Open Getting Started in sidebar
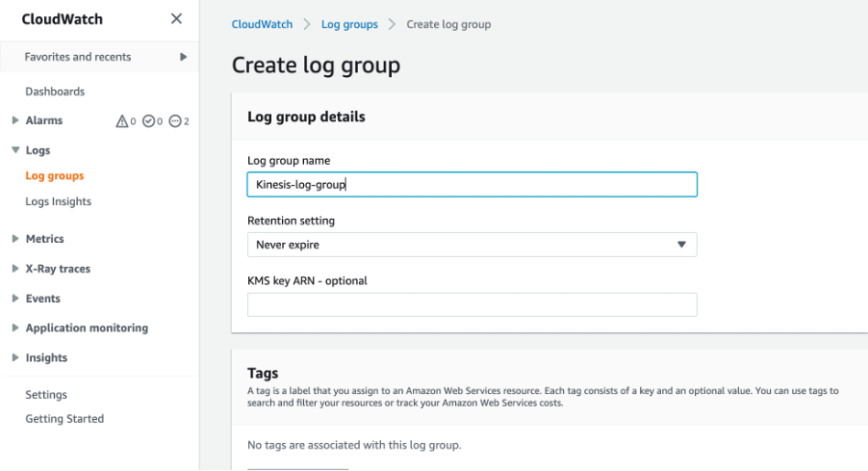The width and height of the screenshot is (868, 471). click(x=64, y=419)
